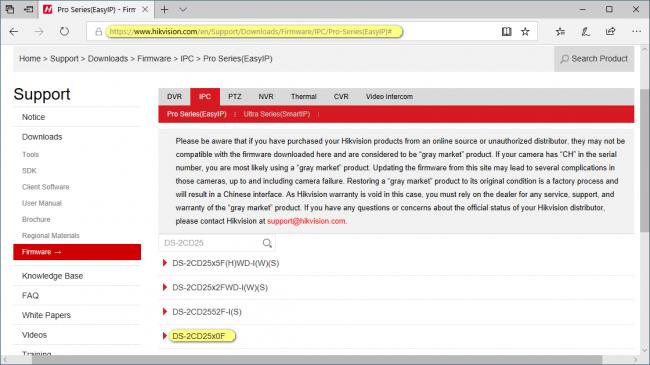Open Knowledge Base in the sidebar
650x365 pixels.
tap(52, 276)
